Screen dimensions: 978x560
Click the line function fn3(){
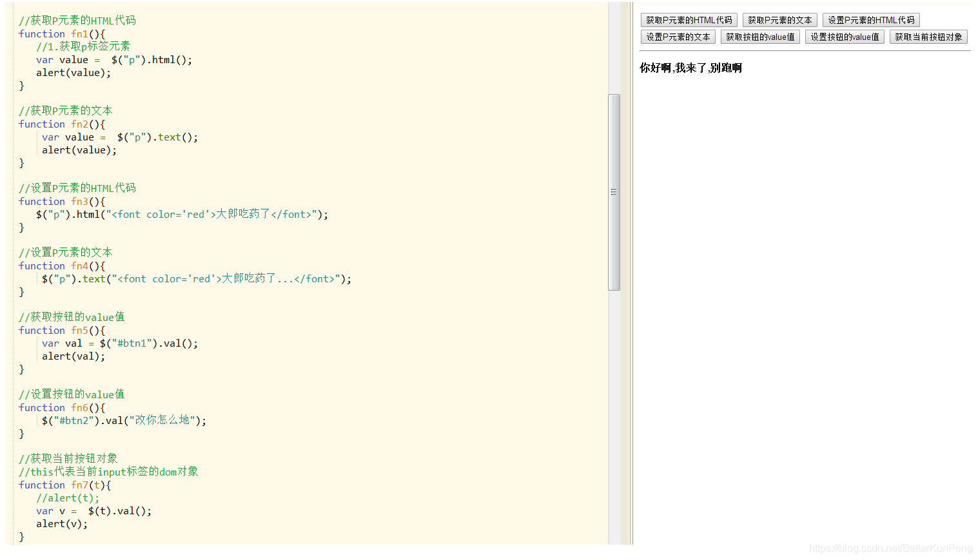[x=62, y=201]
